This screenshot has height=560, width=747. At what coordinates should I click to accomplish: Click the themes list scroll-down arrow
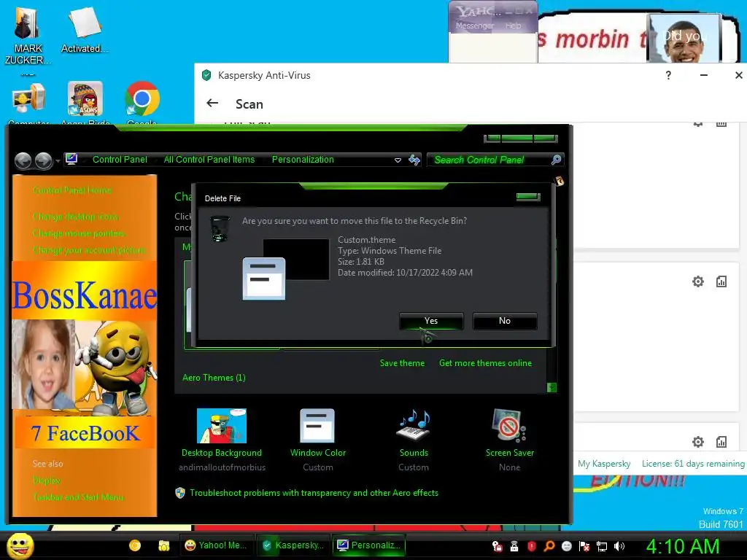[x=551, y=388]
